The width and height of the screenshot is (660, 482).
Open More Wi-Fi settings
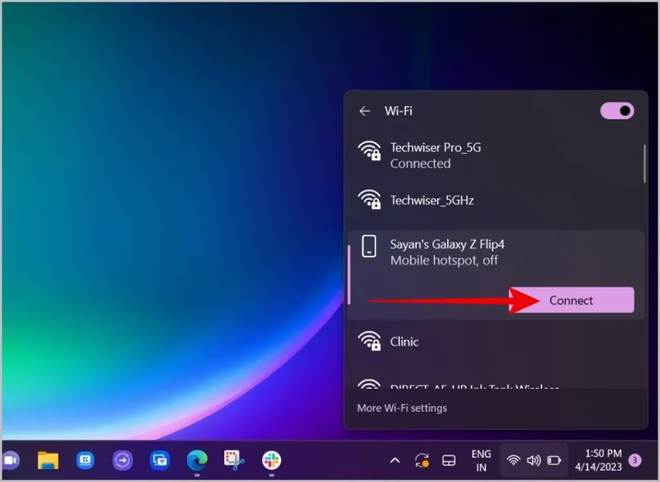click(402, 408)
